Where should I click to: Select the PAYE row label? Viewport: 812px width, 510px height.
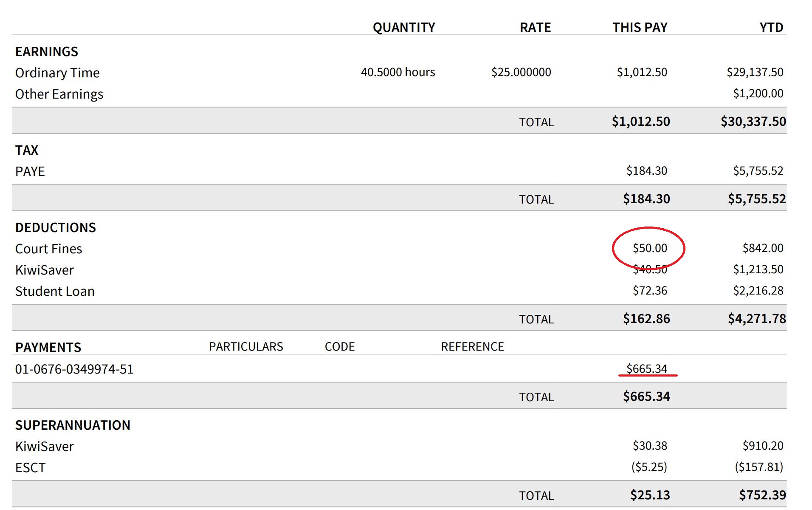(30, 171)
